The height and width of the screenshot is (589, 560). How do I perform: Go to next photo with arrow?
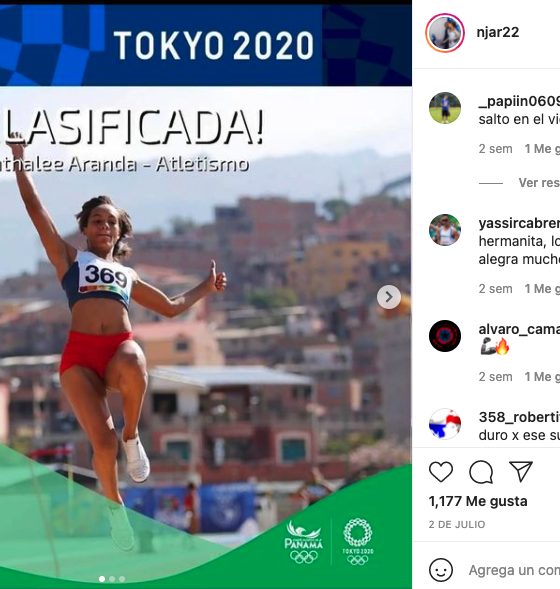[x=389, y=297]
